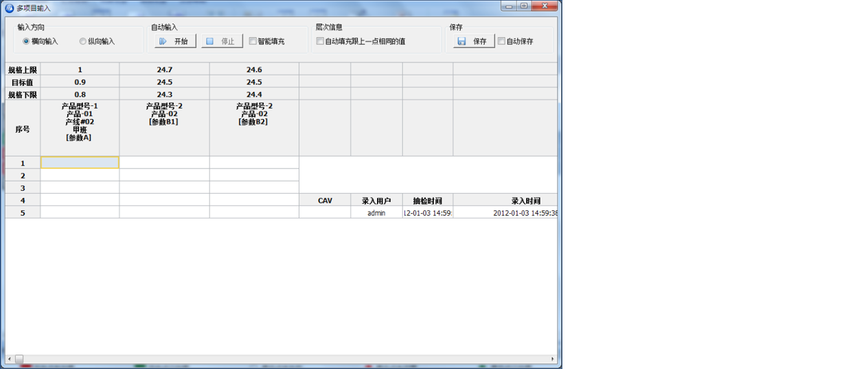Click the 序号 column header
This screenshot has width=868, height=369.
23,128
